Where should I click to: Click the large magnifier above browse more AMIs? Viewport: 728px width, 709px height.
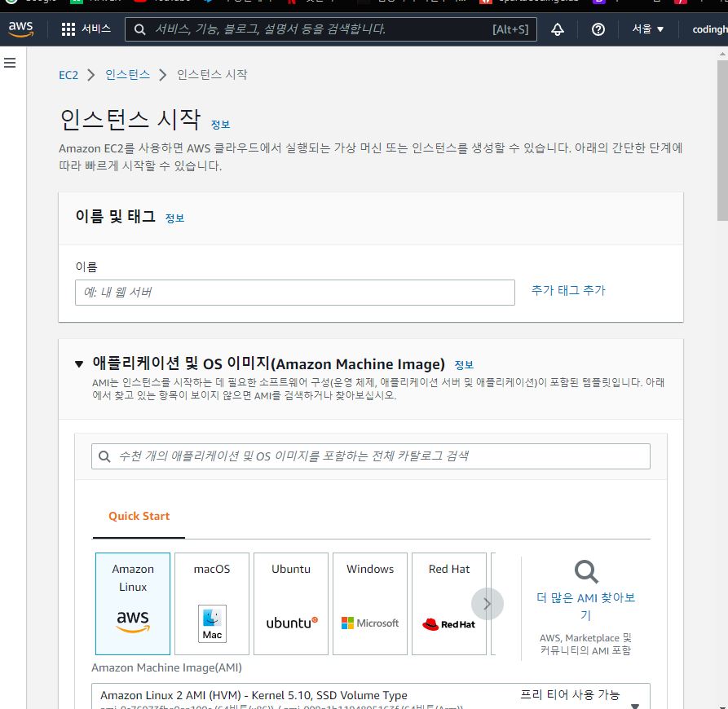[586, 571]
